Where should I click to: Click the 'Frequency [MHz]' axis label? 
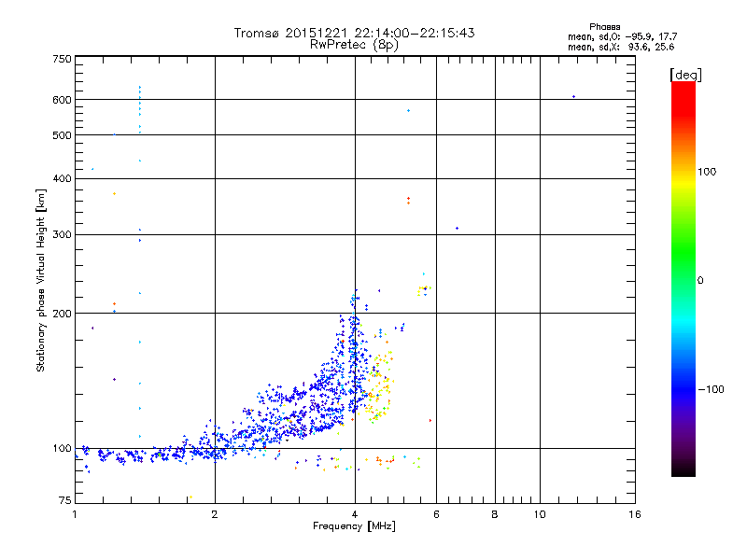[x=354, y=526]
